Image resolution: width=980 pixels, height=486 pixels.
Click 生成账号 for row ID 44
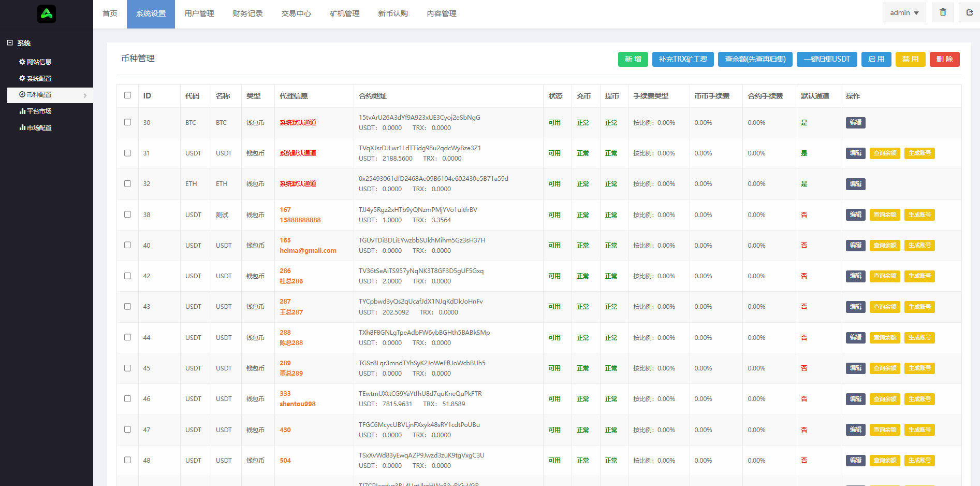pos(919,337)
